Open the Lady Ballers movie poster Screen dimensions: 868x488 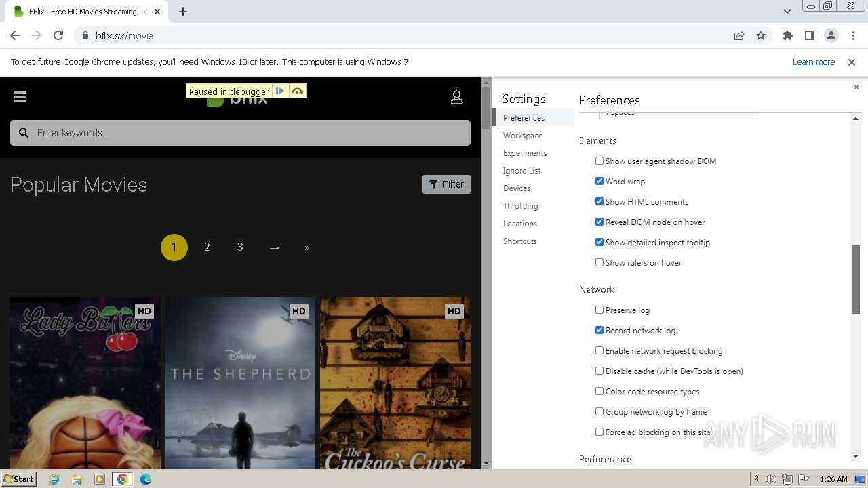click(x=85, y=383)
